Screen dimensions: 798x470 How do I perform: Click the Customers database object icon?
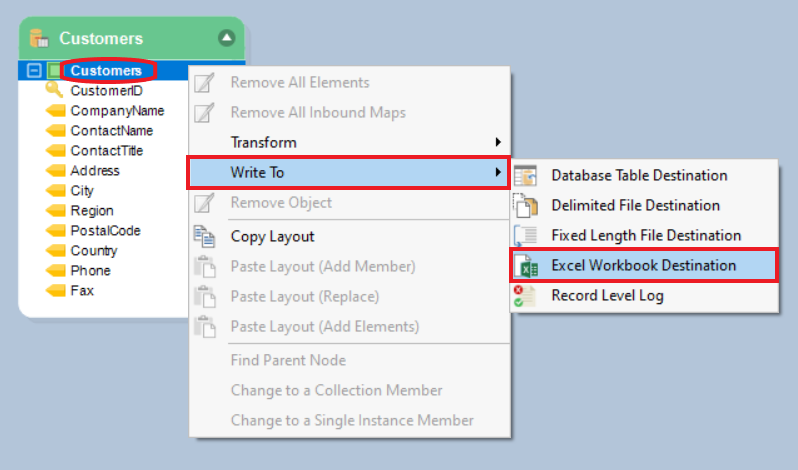click(40, 39)
